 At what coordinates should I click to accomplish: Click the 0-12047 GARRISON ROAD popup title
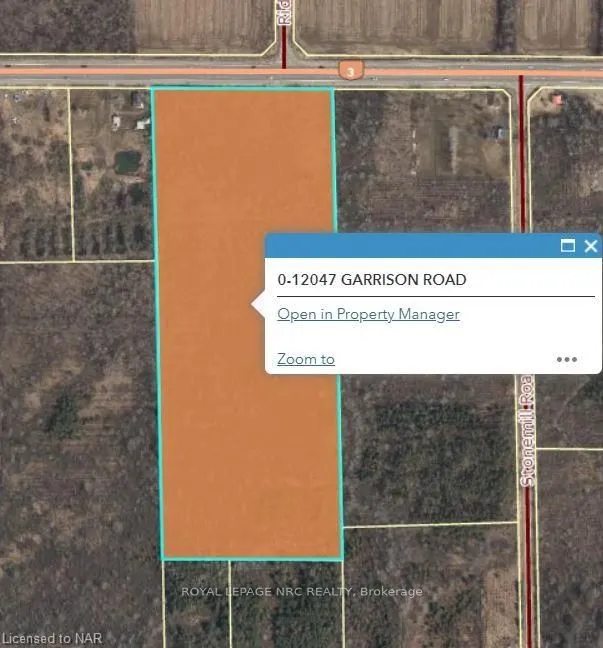[371, 280]
